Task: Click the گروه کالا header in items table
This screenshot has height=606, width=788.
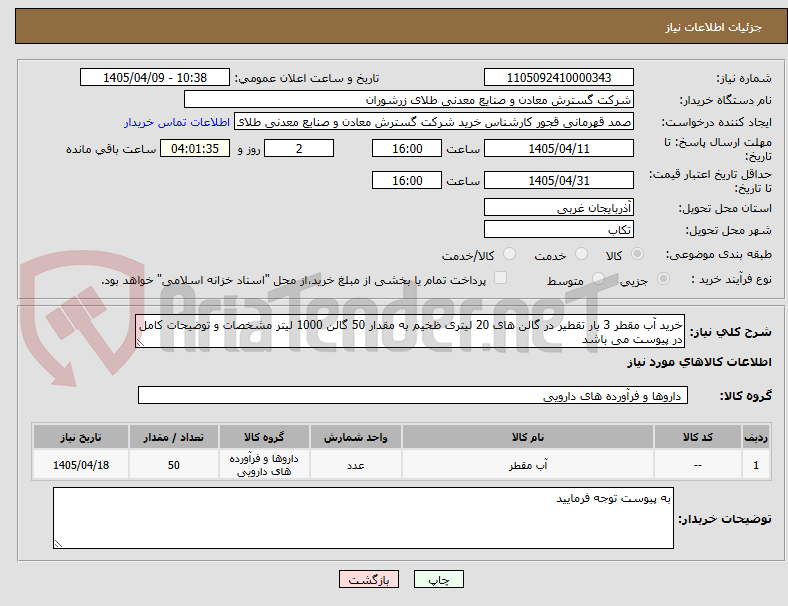Action: point(264,437)
